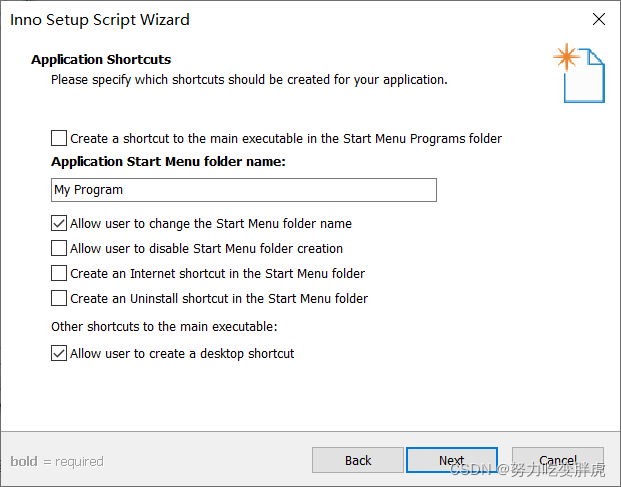Uncheck Allow user to change folder name
Screen dimensions: 621x487
tap(59, 223)
